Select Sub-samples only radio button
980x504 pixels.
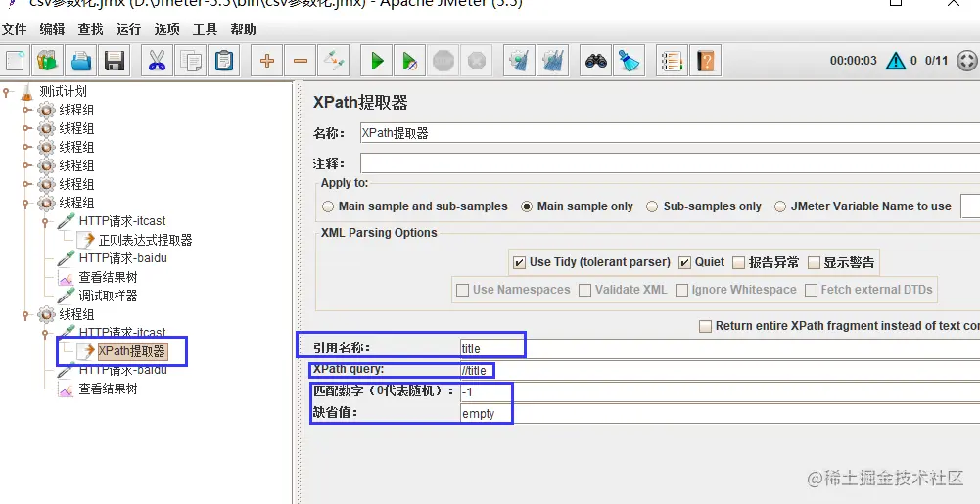click(x=652, y=206)
